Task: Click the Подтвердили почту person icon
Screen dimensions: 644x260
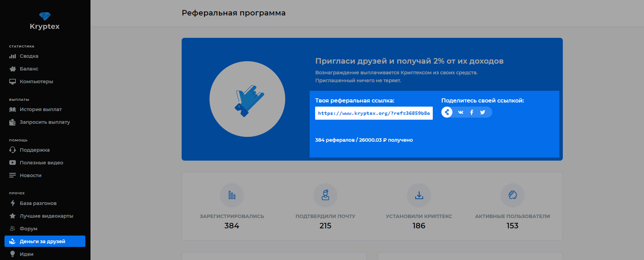Action: pos(325,195)
